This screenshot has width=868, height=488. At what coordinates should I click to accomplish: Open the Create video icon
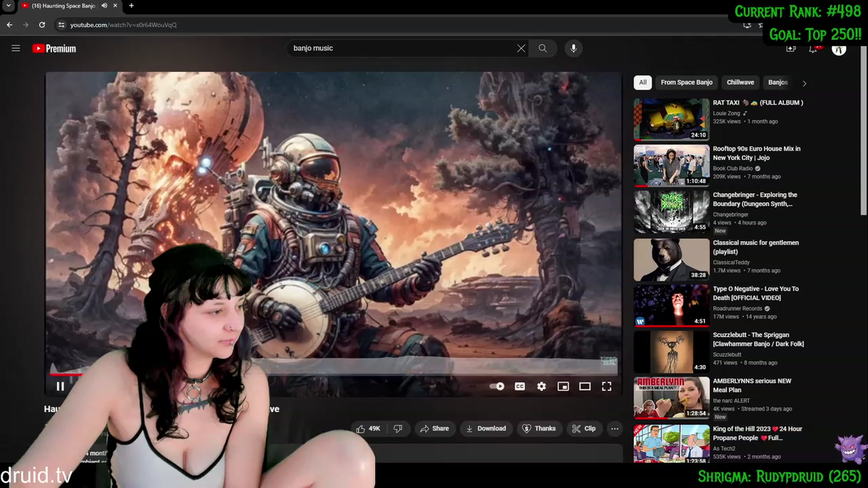click(x=791, y=49)
